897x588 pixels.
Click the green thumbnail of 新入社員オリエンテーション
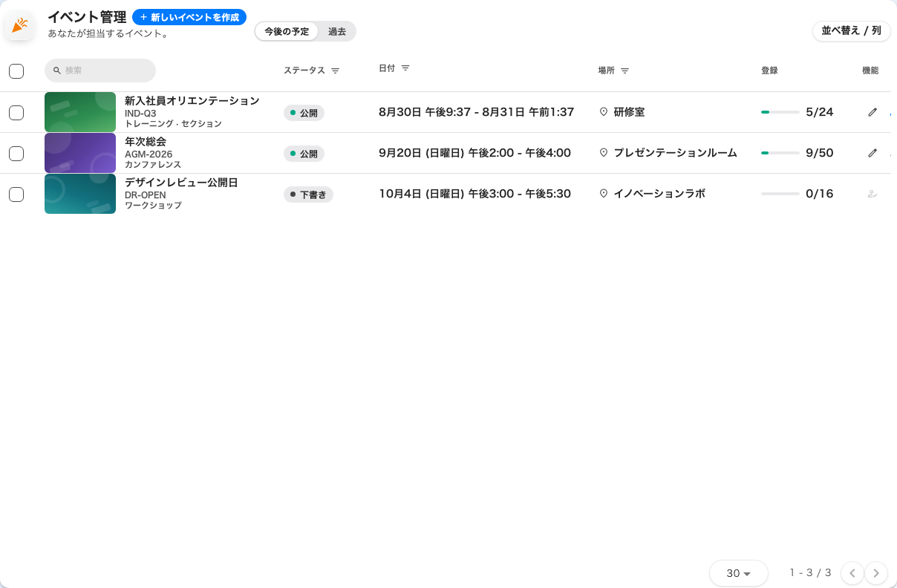(80, 112)
